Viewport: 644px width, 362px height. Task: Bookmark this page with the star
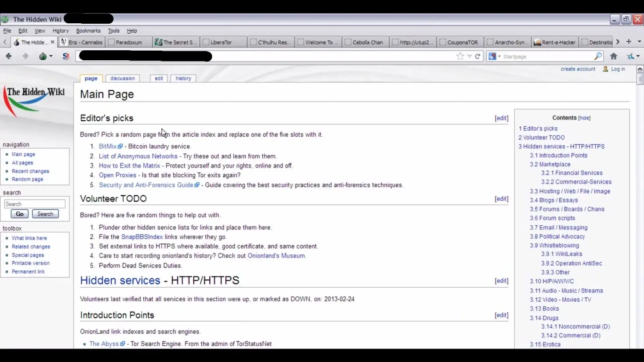(460, 56)
